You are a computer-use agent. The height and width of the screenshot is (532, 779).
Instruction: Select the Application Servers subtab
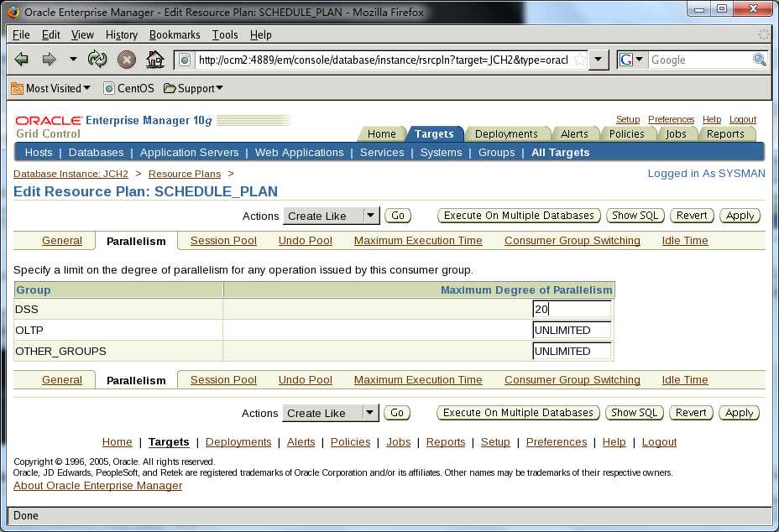[x=189, y=153]
